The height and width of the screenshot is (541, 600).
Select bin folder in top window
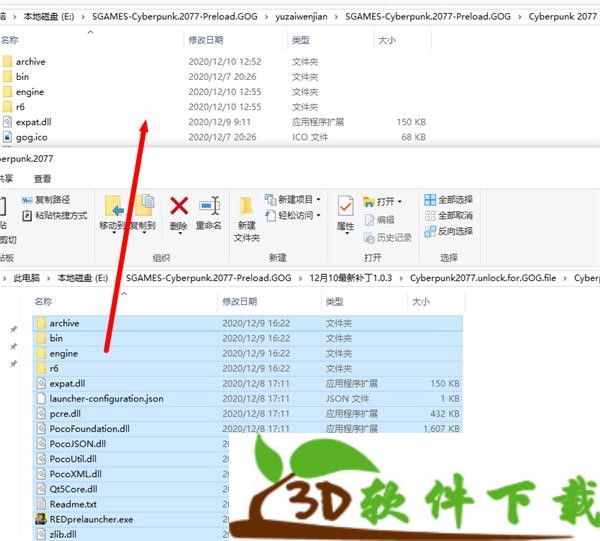(x=23, y=77)
